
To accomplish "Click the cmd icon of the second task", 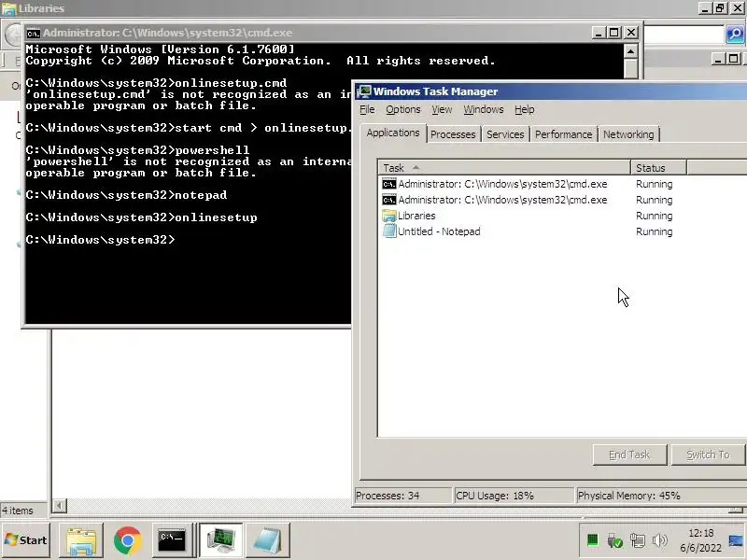I will pos(389,200).
